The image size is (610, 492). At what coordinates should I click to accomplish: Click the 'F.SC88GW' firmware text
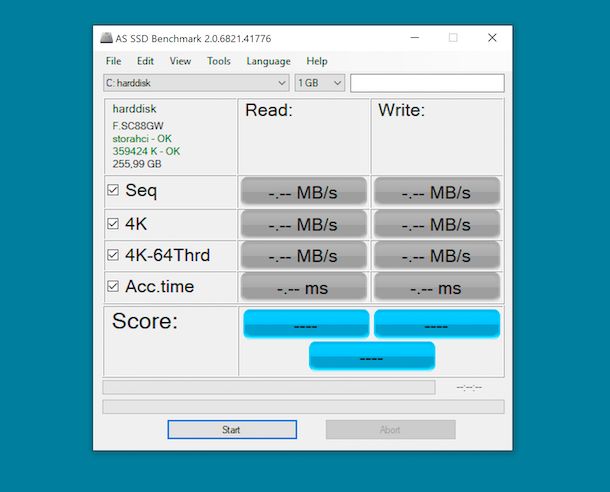(138, 126)
